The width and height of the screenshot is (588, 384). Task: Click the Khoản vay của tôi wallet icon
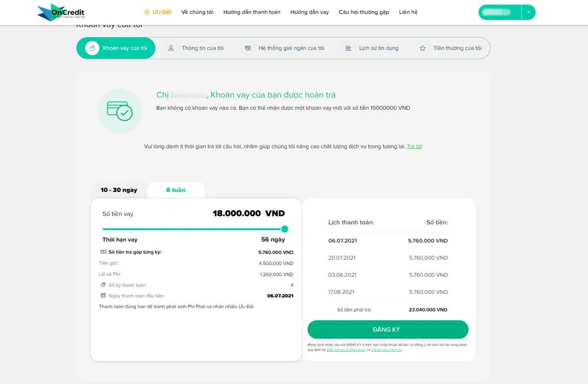[x=92, y=48]
